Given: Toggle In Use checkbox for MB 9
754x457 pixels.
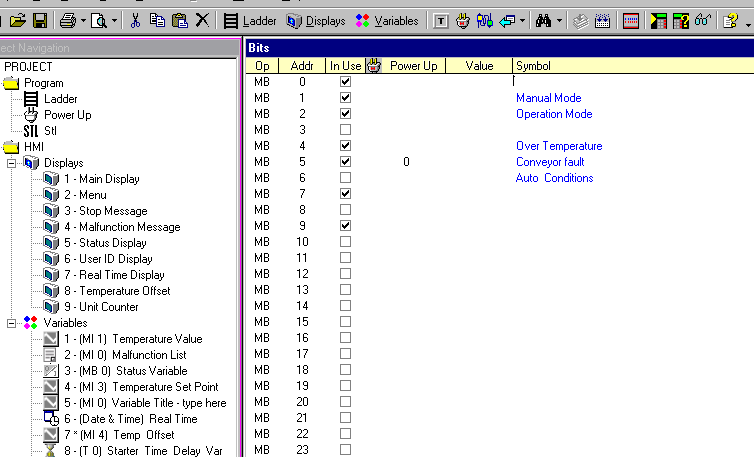Looking at the screenshot, I should [346, 226].
